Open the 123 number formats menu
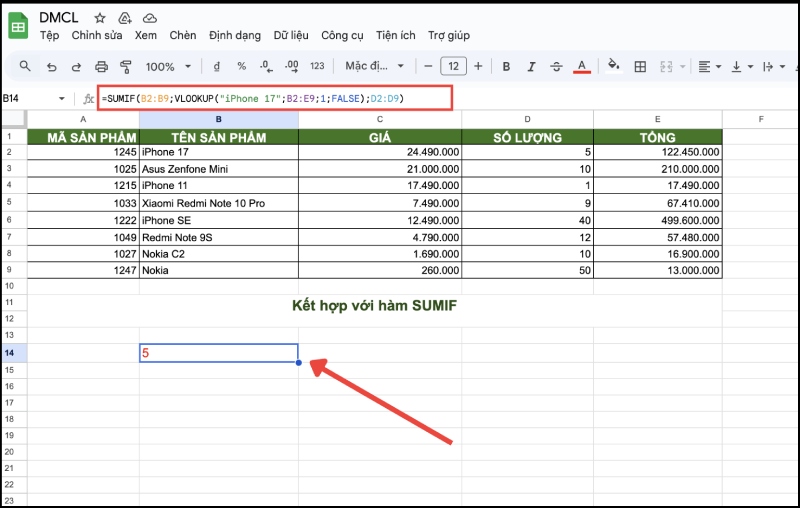 point(317,66)
